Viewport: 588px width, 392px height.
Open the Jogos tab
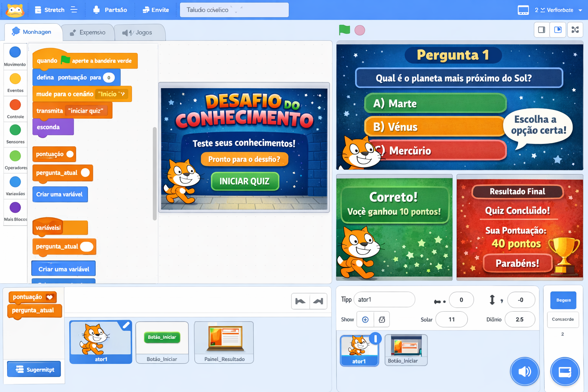coord(137,33)
